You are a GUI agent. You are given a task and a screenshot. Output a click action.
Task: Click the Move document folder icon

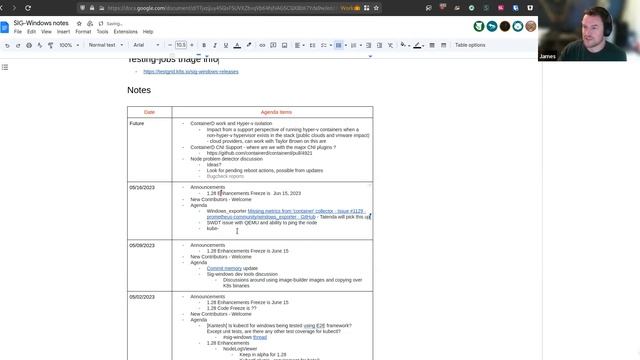click(90, 24)
